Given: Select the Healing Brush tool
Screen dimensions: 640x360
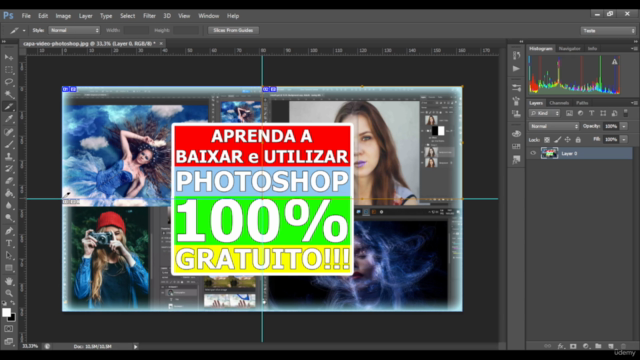Looking at the screenshot, I should pyautogui.click(x=9, y=131).
